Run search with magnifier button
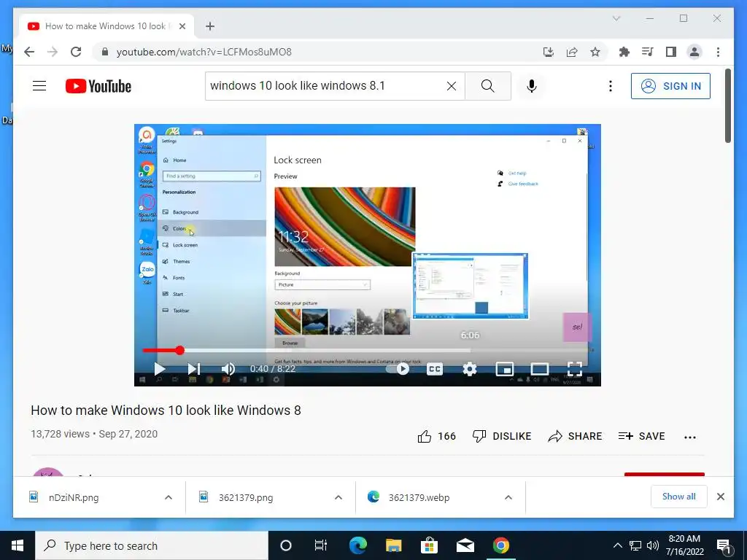The image size is (747, 560). click(x=487, y=86)
